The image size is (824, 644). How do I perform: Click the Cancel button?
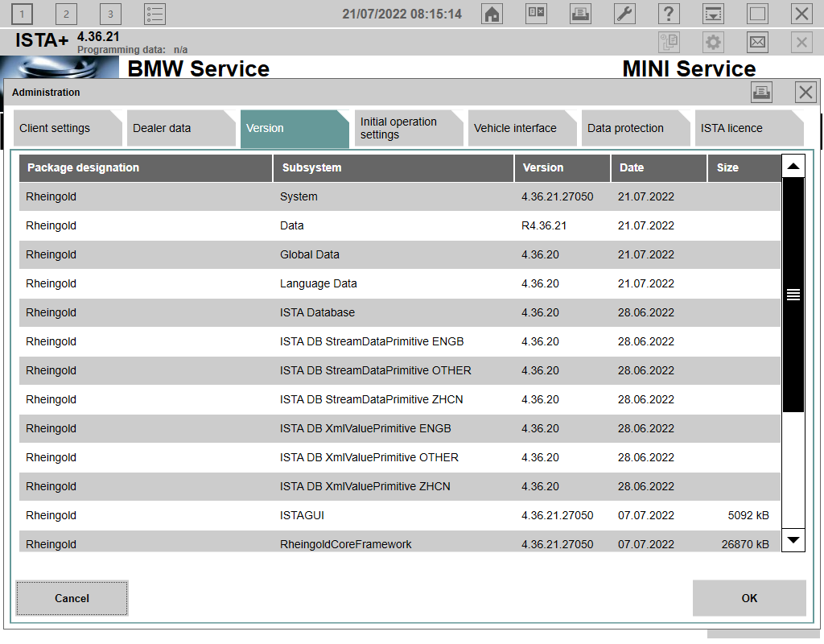coord(72,598)
